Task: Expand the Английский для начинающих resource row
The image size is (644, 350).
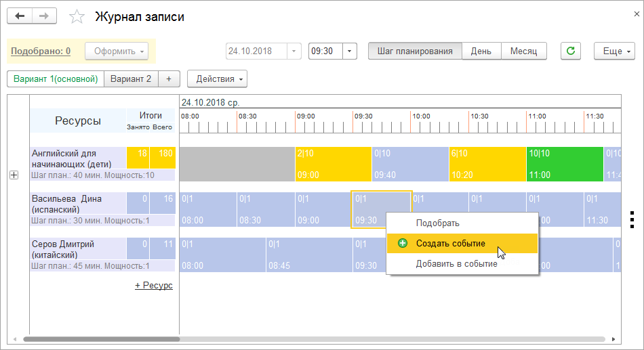Action: click(x=14, y=175)
